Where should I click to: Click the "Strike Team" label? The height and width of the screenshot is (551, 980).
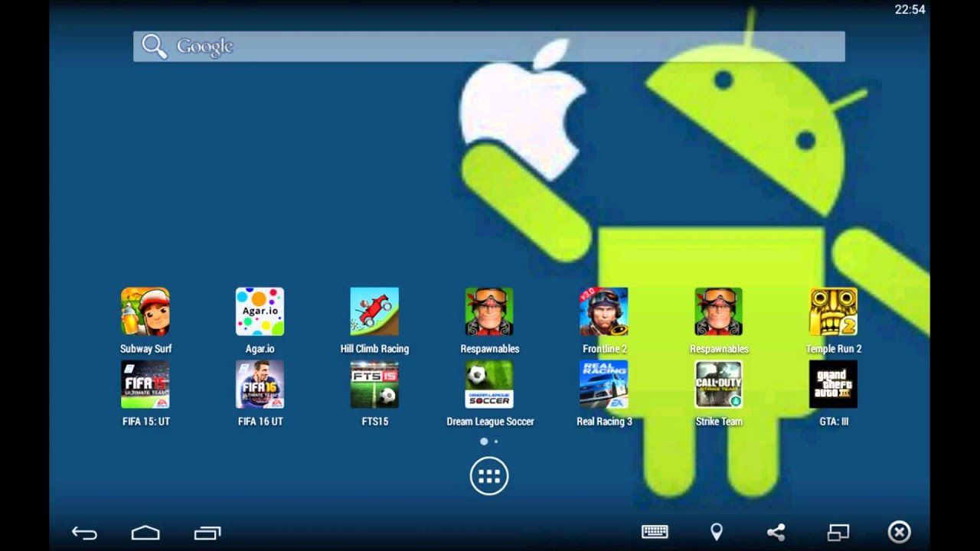pyautogui.click(x=719, y=422)
